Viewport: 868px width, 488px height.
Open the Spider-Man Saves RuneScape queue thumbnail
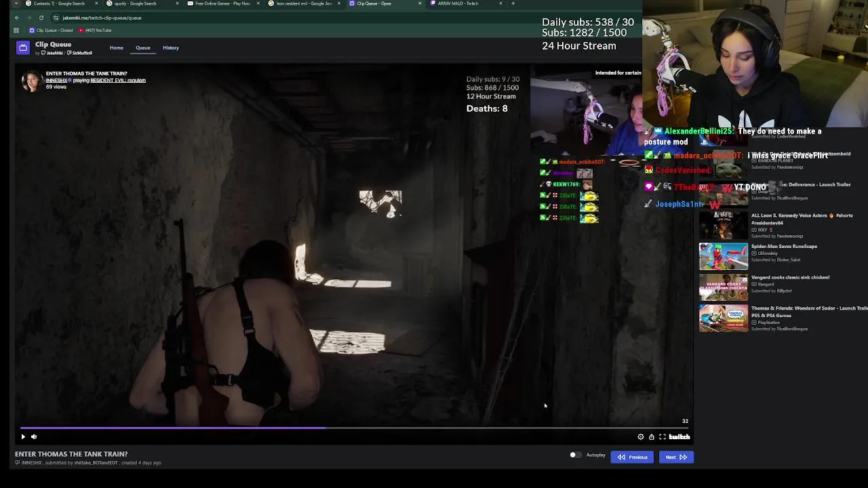(724, 256)
